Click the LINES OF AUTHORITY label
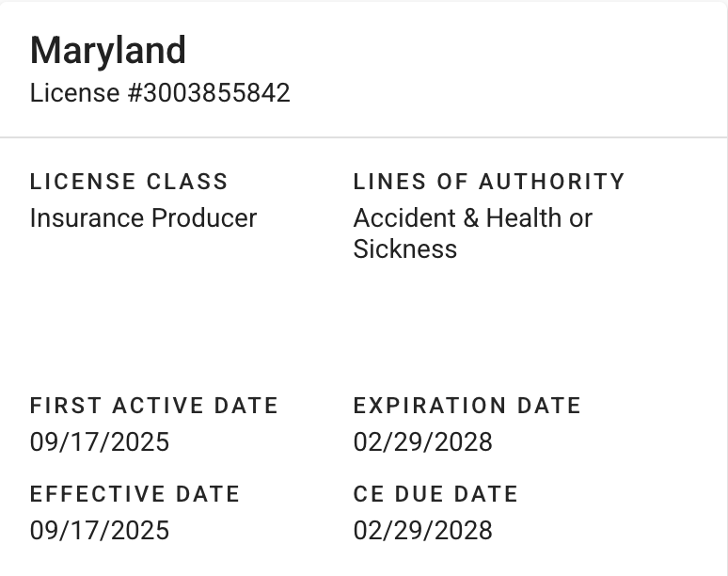Image resolution: width=728 pixels, height=576 pixels. point(489,182)
